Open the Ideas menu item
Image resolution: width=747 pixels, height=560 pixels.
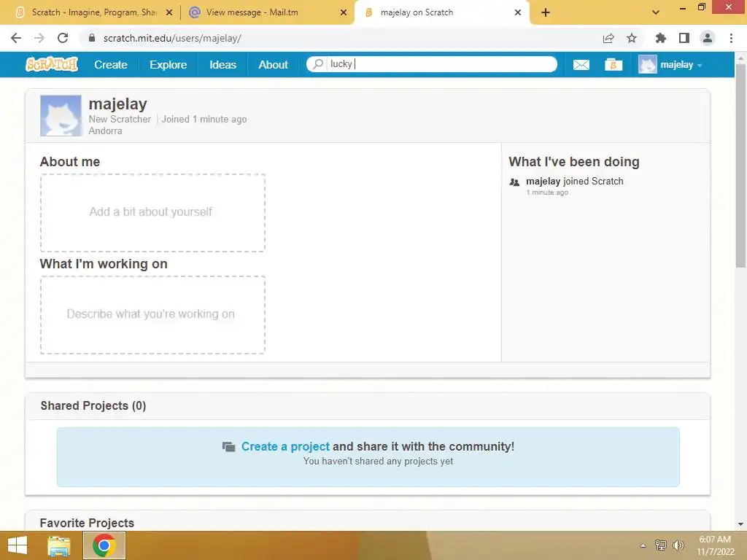[222, 65]
